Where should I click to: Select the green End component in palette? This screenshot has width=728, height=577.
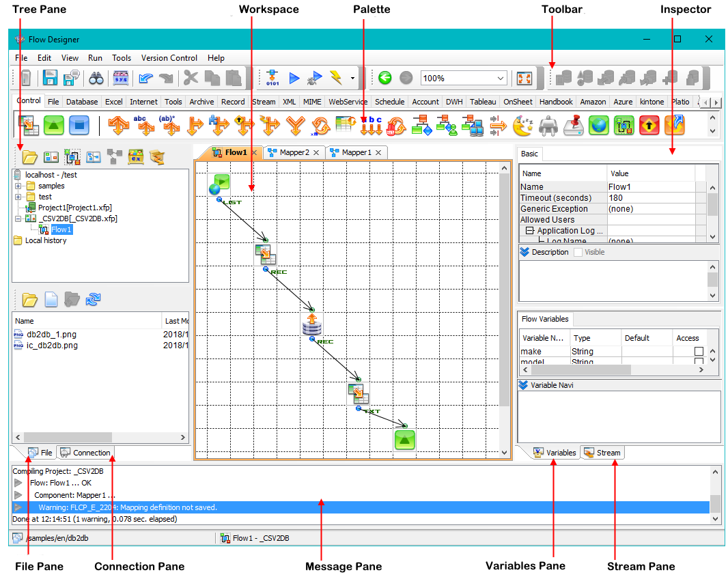coord(54,126)
